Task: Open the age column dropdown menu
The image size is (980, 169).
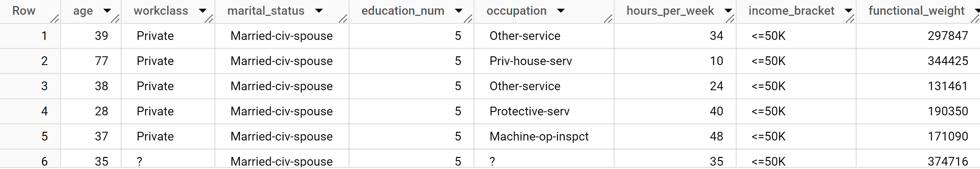Action: 107,11
